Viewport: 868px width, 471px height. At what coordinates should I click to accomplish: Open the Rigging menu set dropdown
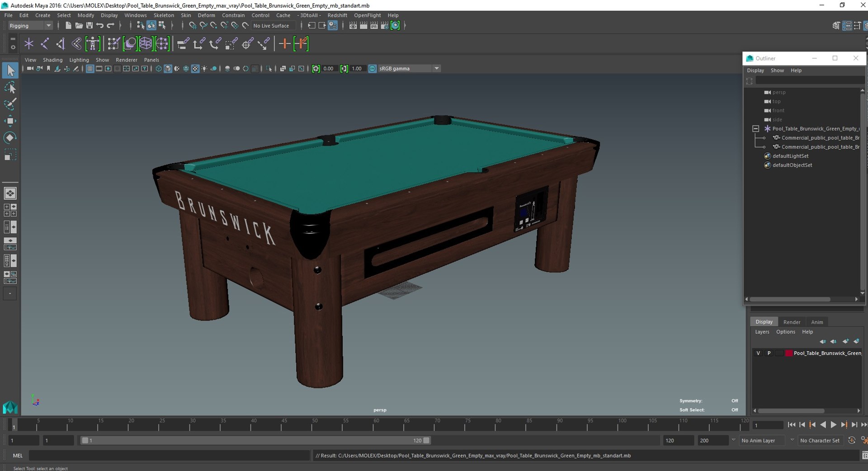point(30,26)
